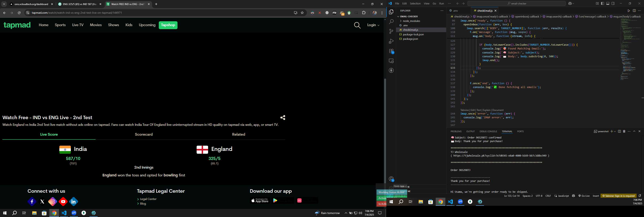Viewport: 644px width, 217px height.
Task: Close the terminal panel
Action: coord(640,131)
